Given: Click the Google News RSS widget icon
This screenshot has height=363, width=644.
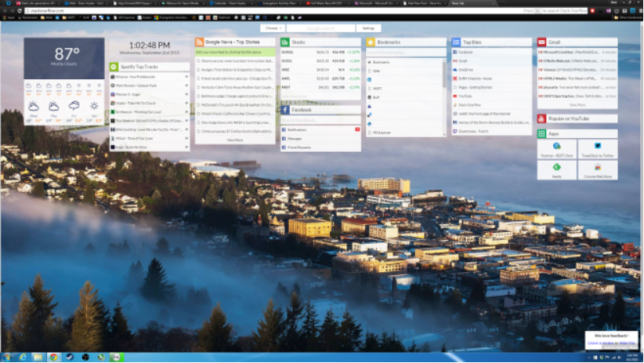Looking at the screenshot, I should tap(200, 42).
